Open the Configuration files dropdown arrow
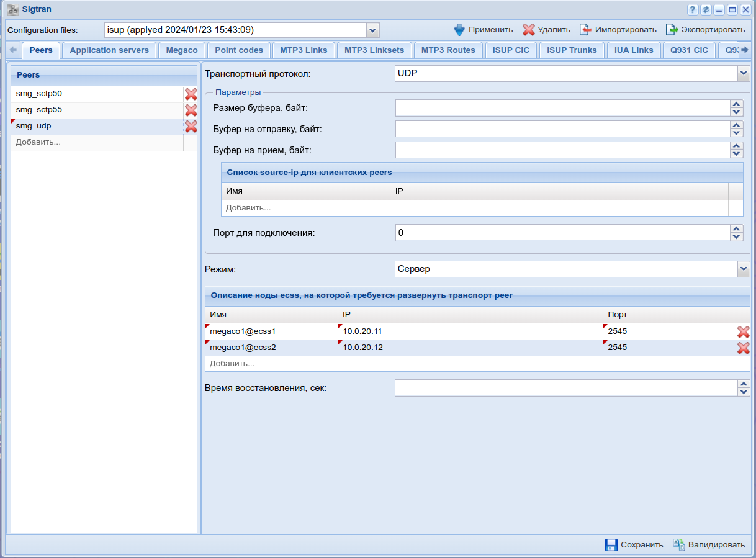Screen dimensions: 756x558 [x=372, y=30]
